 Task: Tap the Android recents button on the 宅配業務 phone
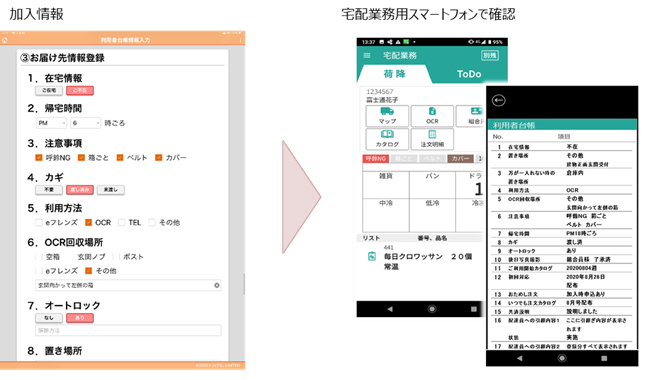coord(474,309)
